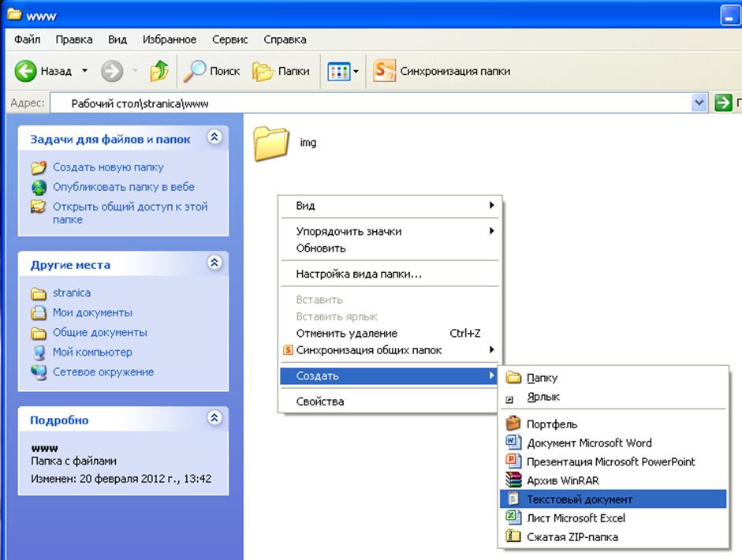Image resolution: width=742 pixels, height=560 pixels.
Task: Click stranica folder icon in Other places
Action: pyautogui.click(x=39, y=293)
